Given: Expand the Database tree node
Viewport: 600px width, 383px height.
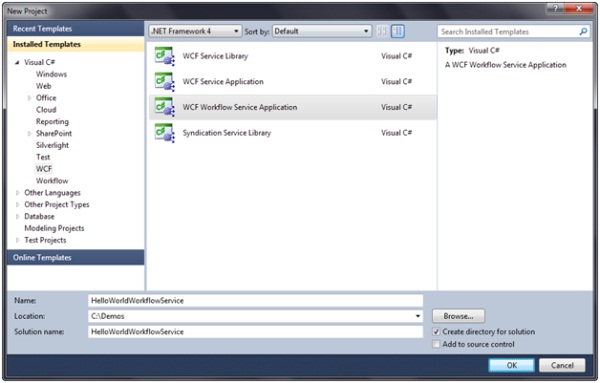Looking at the screenshot, I should pos(17,217).
